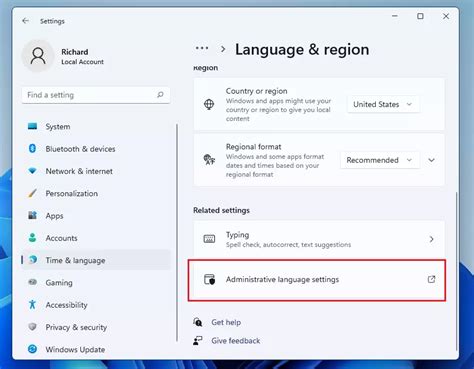Click the Get help link
The width and height of the screenshot is (474, 369).
(226, 322)
